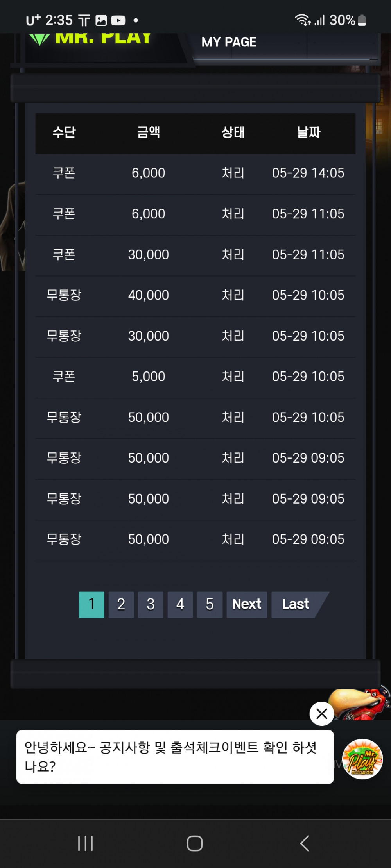The width and height of the screenshot is (391, 868).
Task: Go to page 3
Action: (x=151, y=604)
